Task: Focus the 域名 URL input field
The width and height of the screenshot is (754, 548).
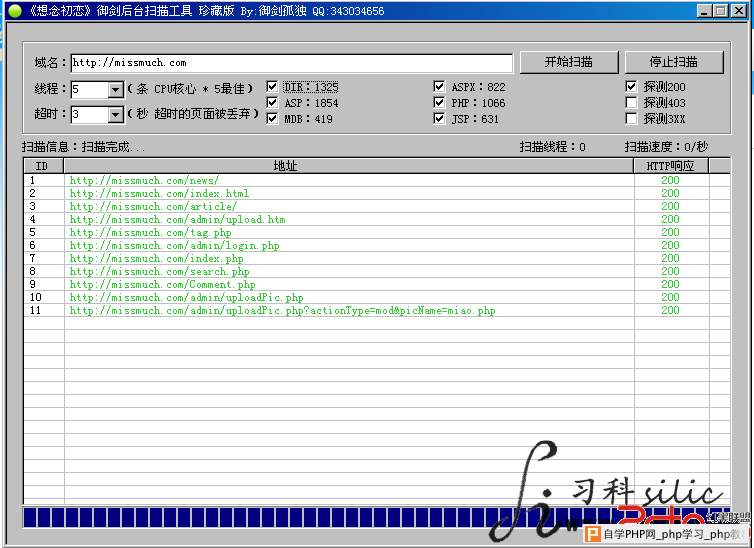Action: pyautogui.click(x=291, y=63)
